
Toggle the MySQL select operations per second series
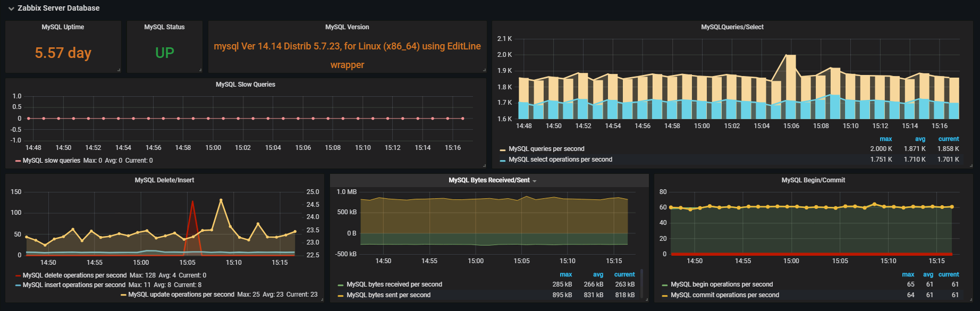[x=560, y=159]
